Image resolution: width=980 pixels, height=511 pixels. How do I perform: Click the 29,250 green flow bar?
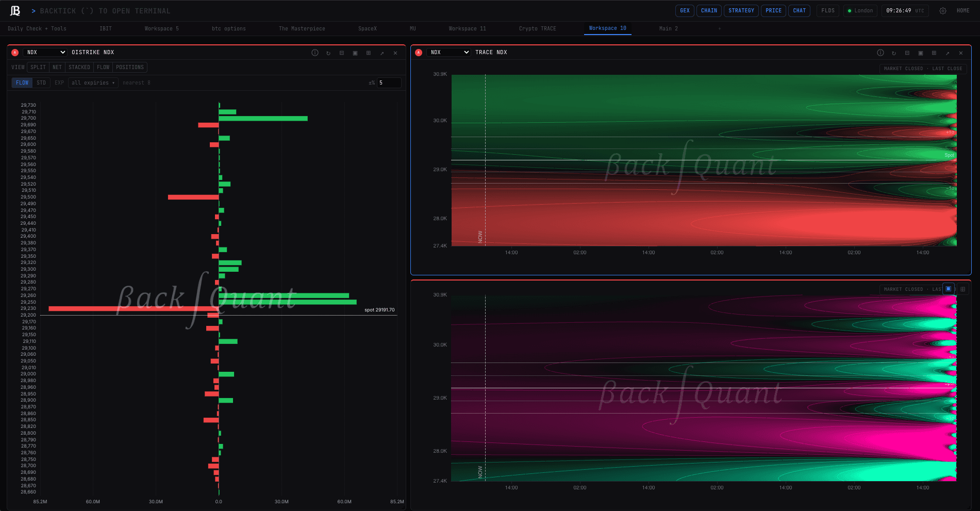tap(288, 302)
